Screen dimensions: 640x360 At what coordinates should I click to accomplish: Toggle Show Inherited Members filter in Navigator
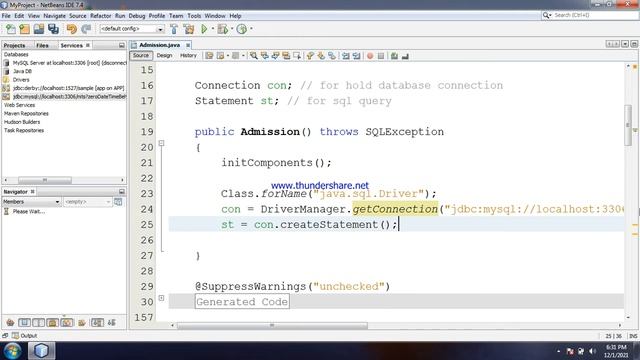pos(10,323)
